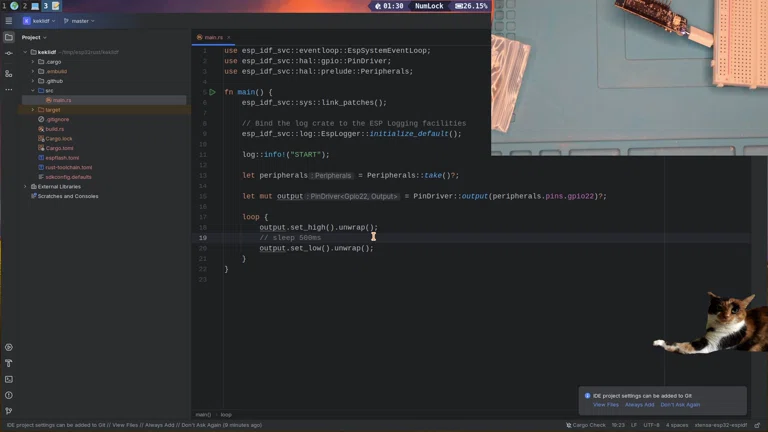Click NumLock indicator in top bar

(x=429, y=6)
